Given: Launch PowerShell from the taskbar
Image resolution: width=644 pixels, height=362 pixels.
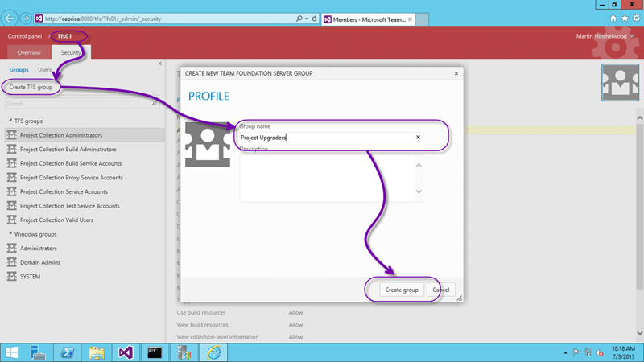Looking at the screenshot, I should pyautogui.click(x=67, y=352).
